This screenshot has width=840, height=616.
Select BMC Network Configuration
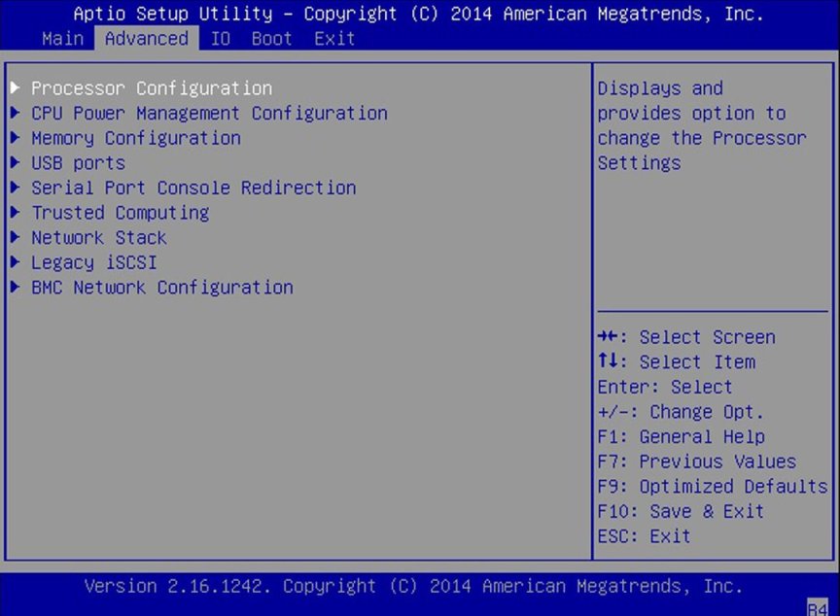pos(162,288)
